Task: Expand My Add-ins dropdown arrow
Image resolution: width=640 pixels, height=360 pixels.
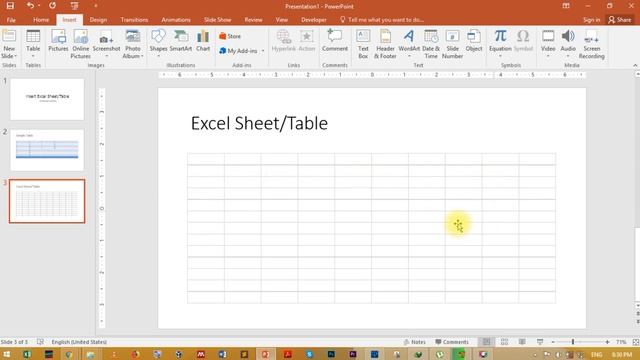Action: click(x=263, y=51)
